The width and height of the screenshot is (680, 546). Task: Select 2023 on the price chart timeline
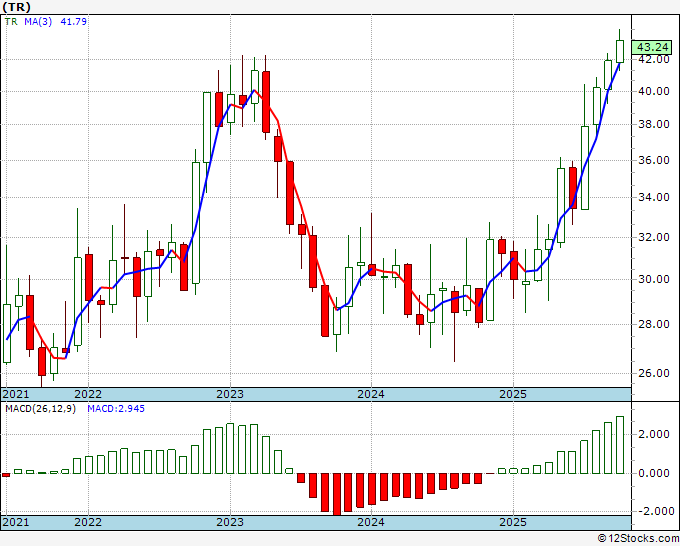click(230, 394)
